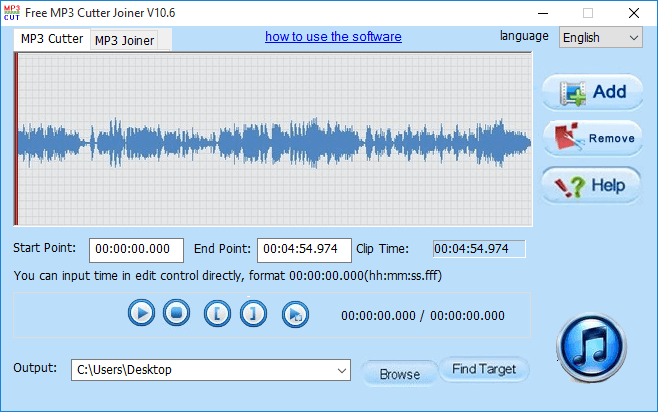Set start point with left bracket icon
Viewport: 658px width, 412px height.
(x=217, y=313)
